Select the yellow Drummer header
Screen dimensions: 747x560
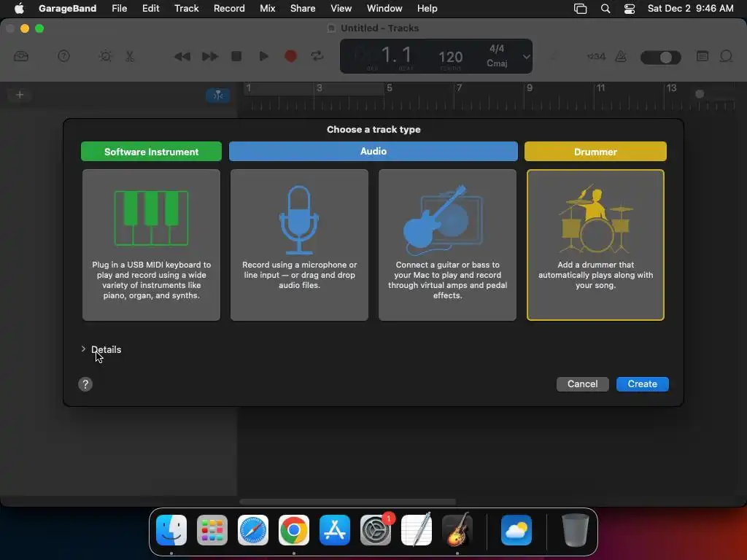[595, 152]
